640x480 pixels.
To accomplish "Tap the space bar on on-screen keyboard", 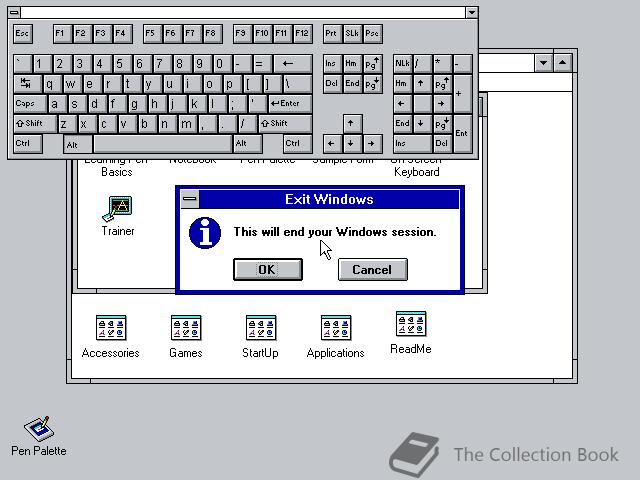I will point(163,144).
